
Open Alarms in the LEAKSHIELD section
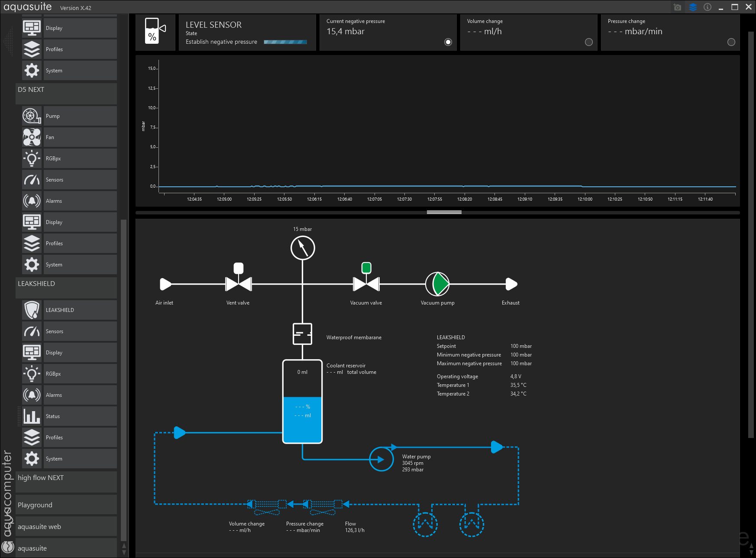pos(69,395)
